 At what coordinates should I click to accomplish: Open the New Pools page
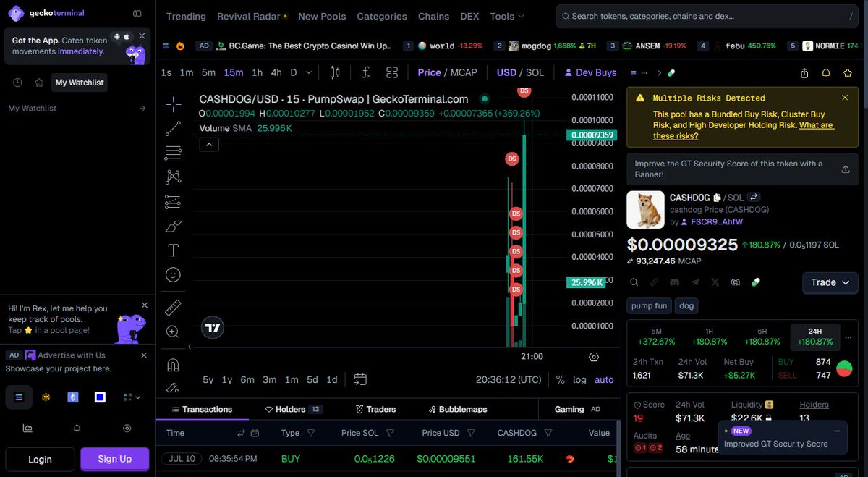point(322,16)
